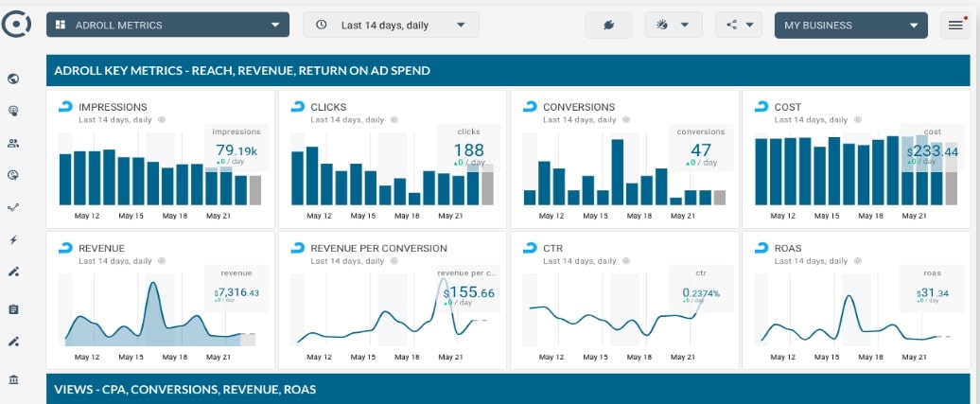
Task: Open the Last 14 days, daily selector
Action: [x=391, y=25]
